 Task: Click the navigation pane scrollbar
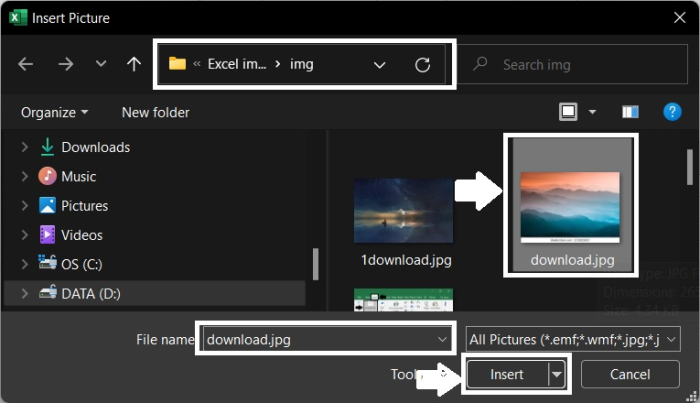[316, 264]
